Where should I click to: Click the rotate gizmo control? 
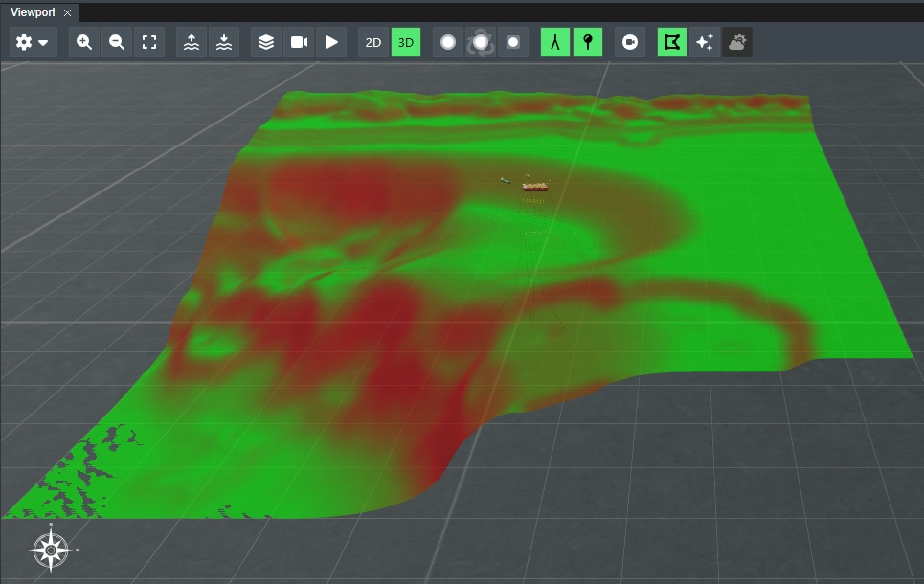pyautogui.click(x=481, y=41)
